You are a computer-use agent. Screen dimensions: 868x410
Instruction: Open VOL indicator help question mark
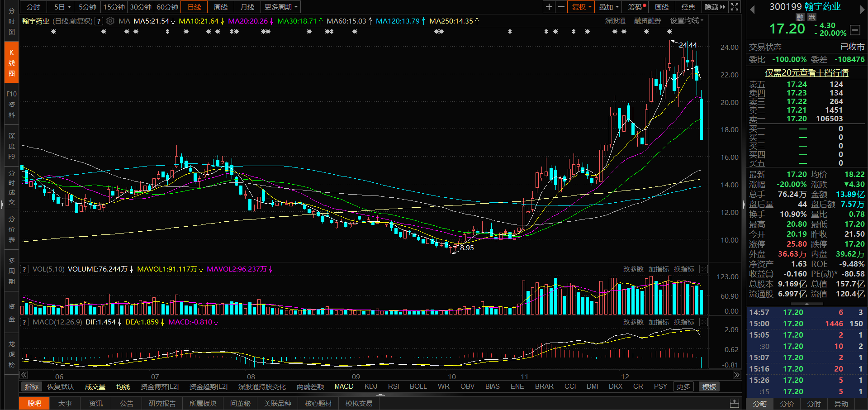point(24,269)
